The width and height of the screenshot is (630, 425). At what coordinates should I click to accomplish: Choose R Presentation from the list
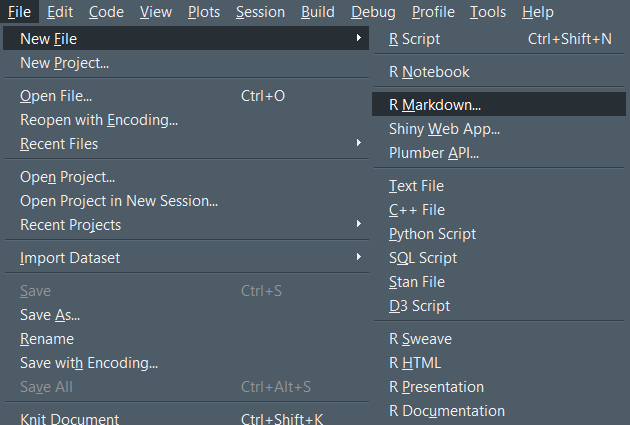pyautogui.click(x=499, y=387)
